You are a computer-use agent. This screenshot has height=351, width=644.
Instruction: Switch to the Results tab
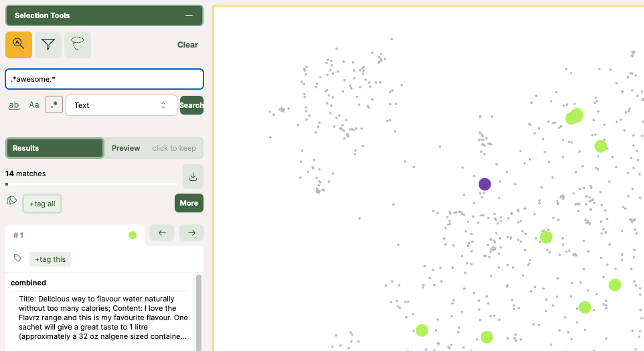pos(55,148)
